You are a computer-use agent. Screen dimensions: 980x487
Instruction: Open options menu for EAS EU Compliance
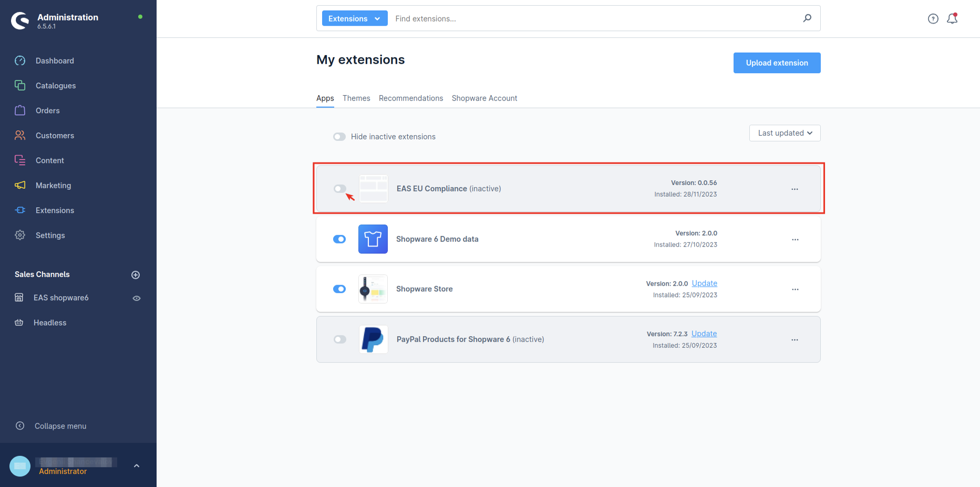pos(795,189)
